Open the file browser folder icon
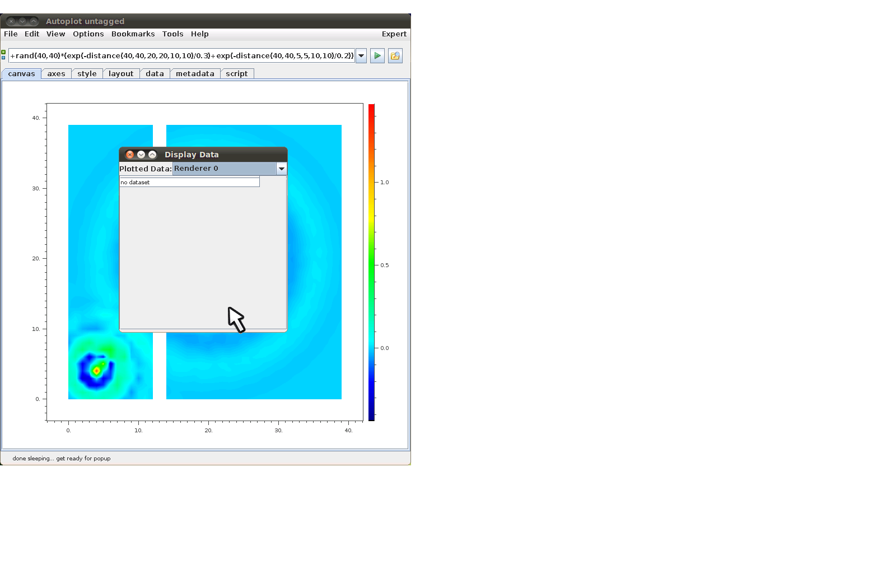Screen dimensions: 896x588 pos(395,56)
